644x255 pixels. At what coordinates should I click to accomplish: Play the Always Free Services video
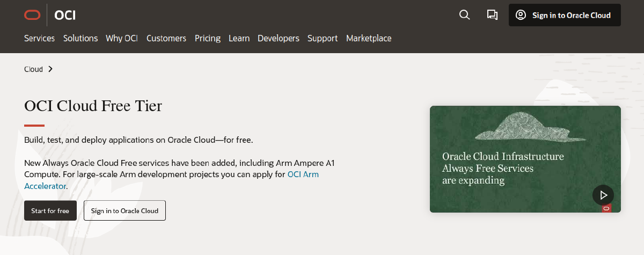point(603,195)
